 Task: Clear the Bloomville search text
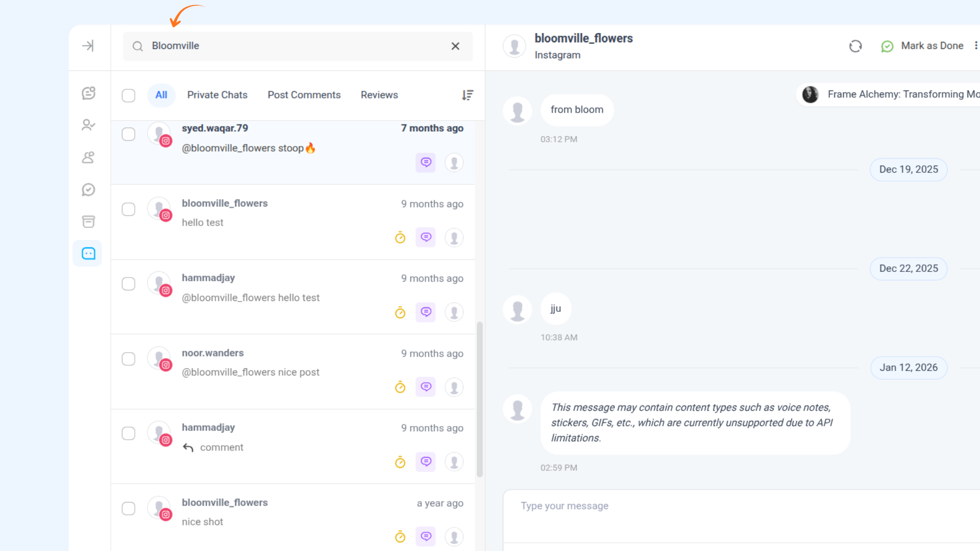pos(455,46)
